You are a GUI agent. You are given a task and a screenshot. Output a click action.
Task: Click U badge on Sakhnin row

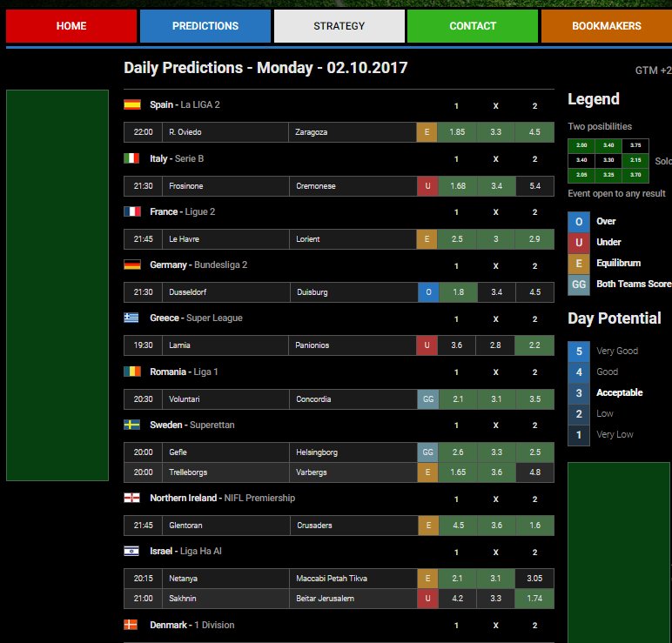pos(427,599)
